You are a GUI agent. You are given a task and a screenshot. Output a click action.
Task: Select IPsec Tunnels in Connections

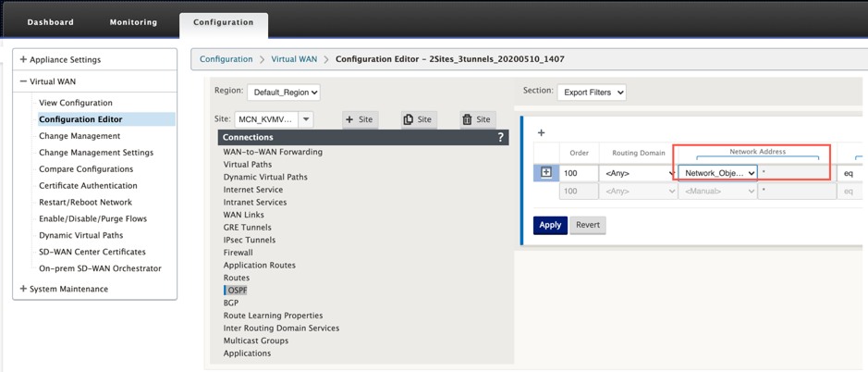(x=249, y=240)
